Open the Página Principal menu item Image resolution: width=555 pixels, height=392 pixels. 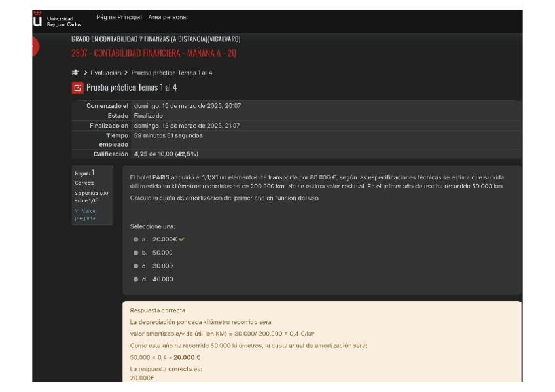[118, 17]
